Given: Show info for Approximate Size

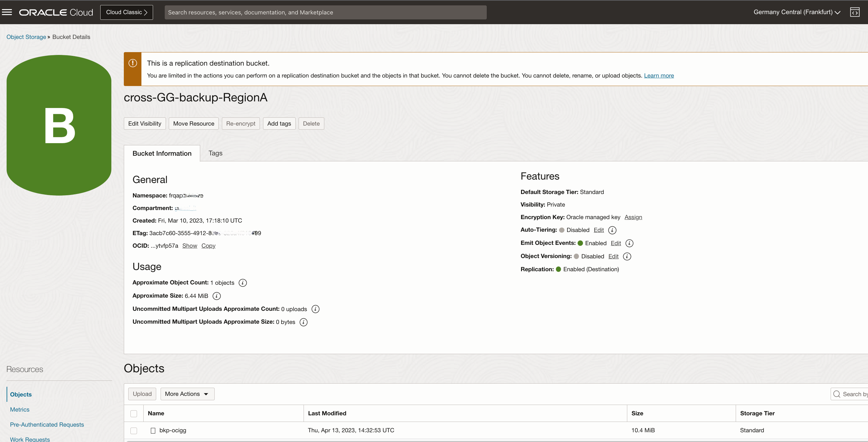Looking at the screenshot, I should point(217,296).
